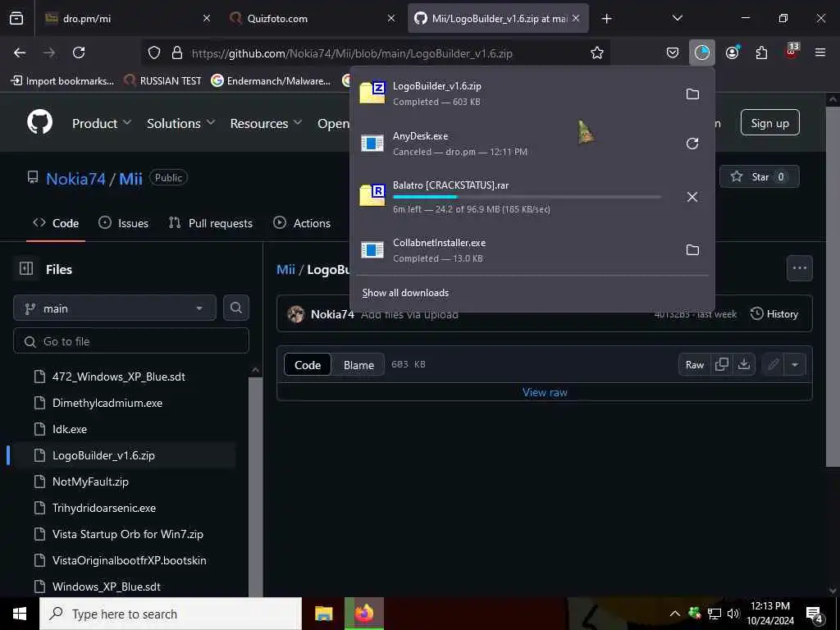Open the edit options dropdown arrow
This screenshot has height=630, width=840.
tap(795, 364)
